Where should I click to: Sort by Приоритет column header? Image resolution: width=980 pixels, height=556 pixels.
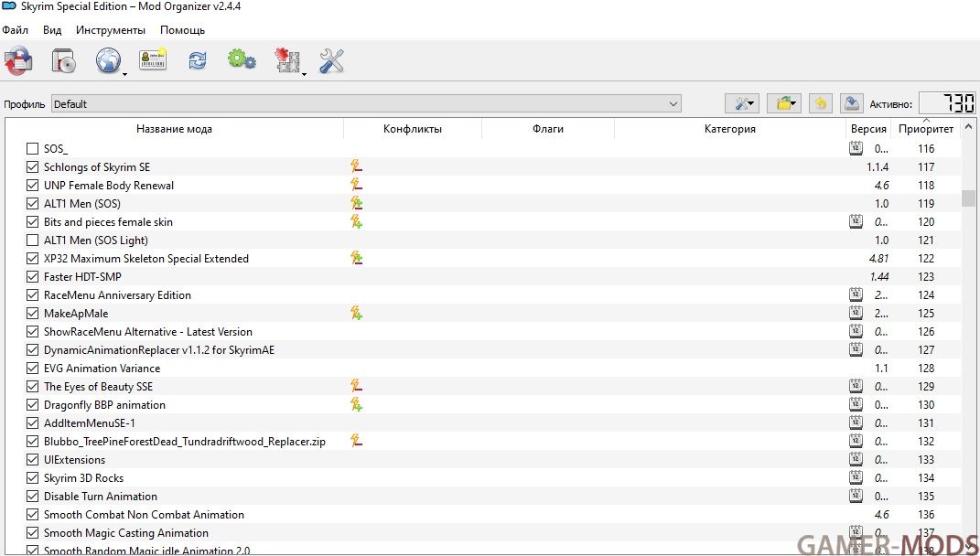tap(926, 129)
